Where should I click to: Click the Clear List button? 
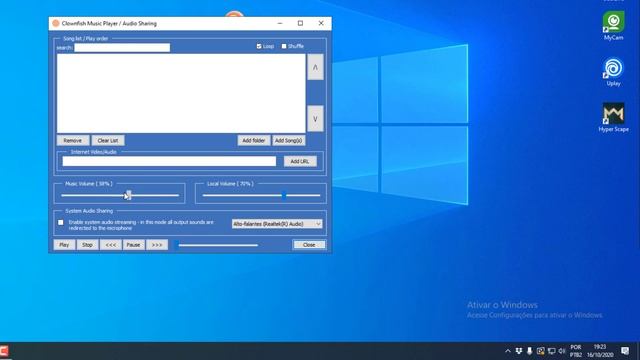click(x=108, y=140)
